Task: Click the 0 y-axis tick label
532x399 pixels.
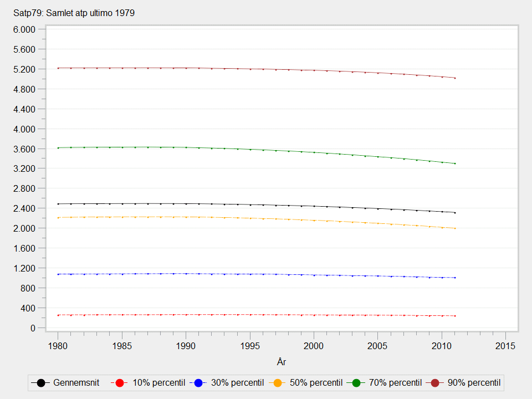Action: [33, 328]
